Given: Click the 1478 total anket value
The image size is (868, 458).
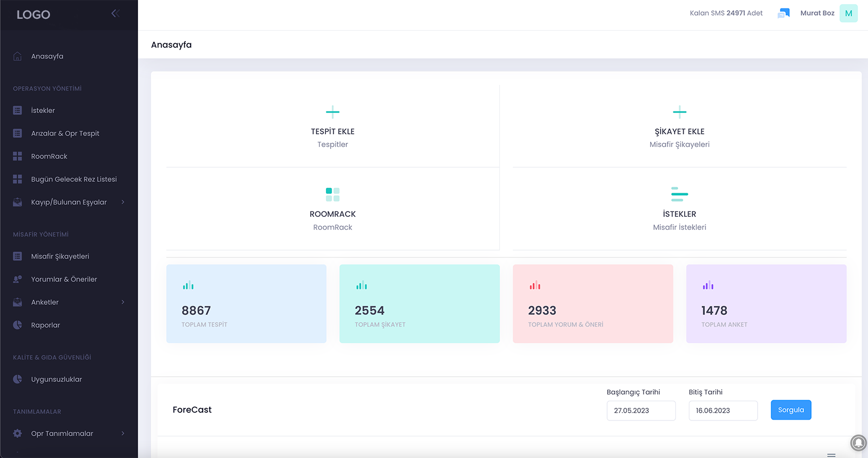Looking at the screenshot, I should click(x=714, y=311).
